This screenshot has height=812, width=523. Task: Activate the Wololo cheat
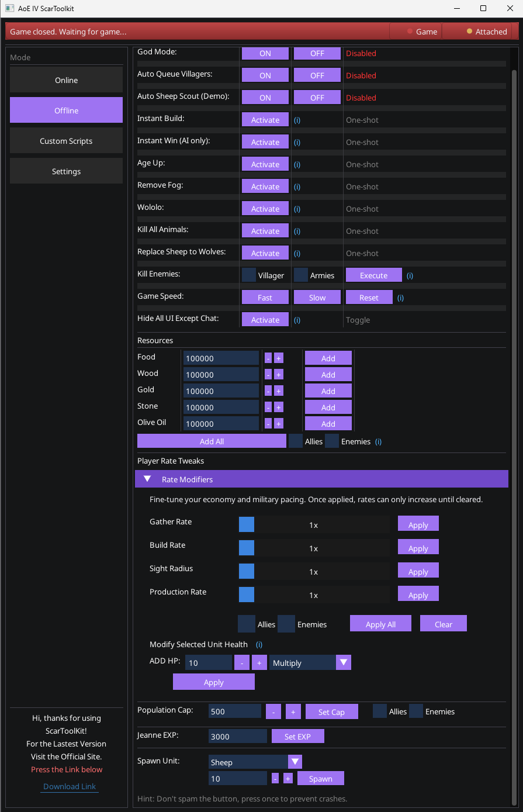click(265, 208)
